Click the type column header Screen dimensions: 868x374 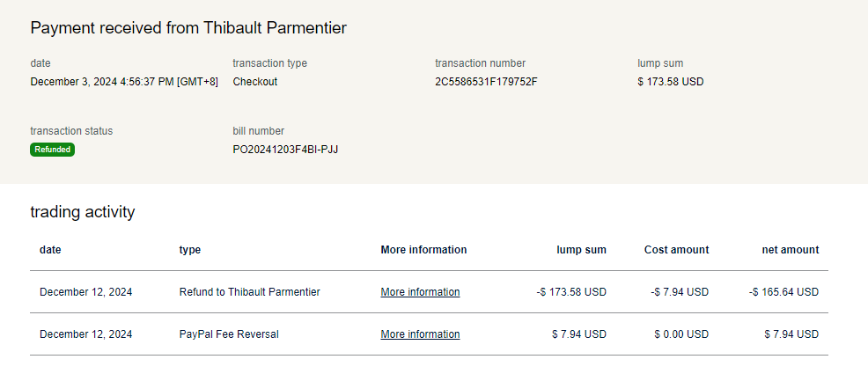pos(189,250)
